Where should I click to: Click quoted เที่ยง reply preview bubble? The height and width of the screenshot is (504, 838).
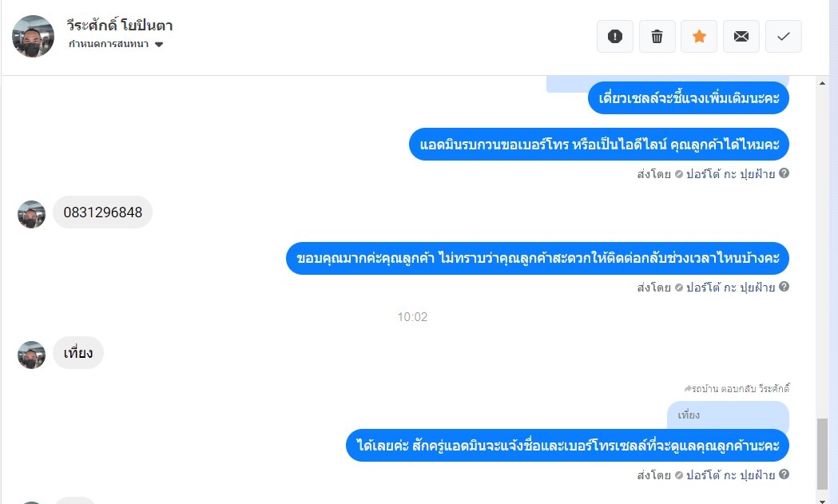[x=728, y=415]
